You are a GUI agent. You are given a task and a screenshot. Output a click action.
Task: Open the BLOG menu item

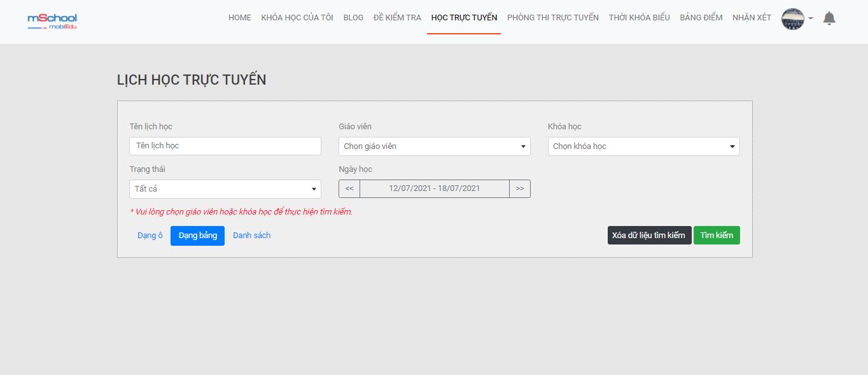pos(353,18)
